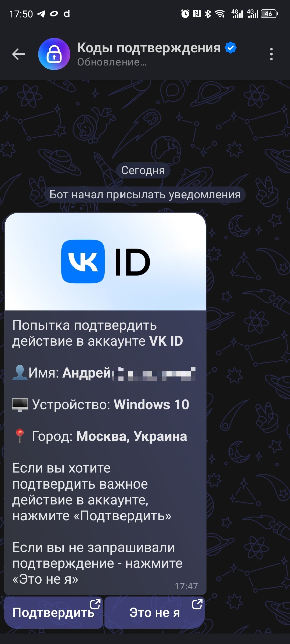290x644 pixels.
Task: Tap the Сегодня date badge
Action: click(x=143, y=170)
